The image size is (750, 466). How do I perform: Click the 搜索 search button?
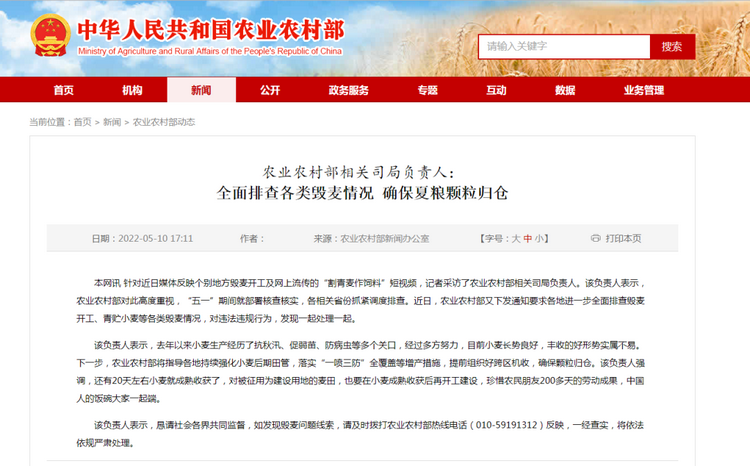point(672,46)
